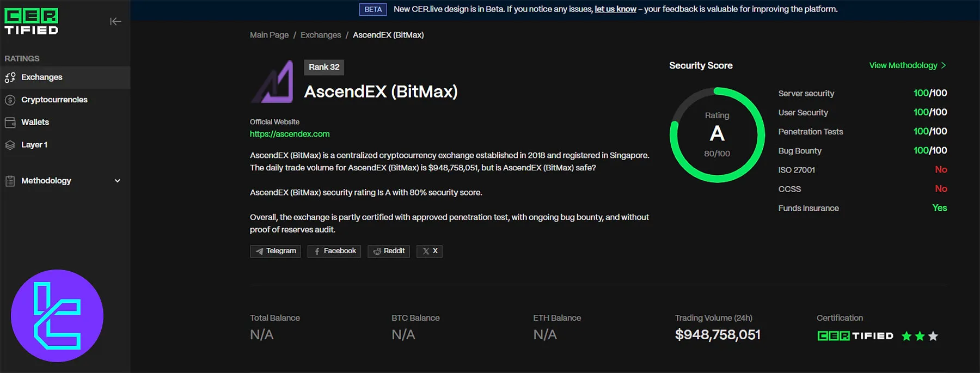The image size is (980, 373).
Task: Click the AscendEX (BitMax) breadcrumb item
Action: [388, 35]
